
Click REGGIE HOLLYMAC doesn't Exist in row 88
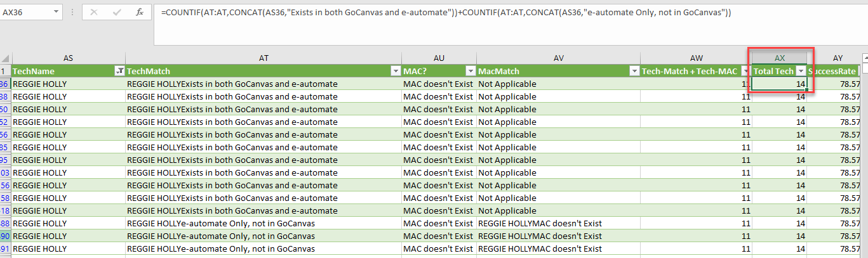(x=559, y=223)
